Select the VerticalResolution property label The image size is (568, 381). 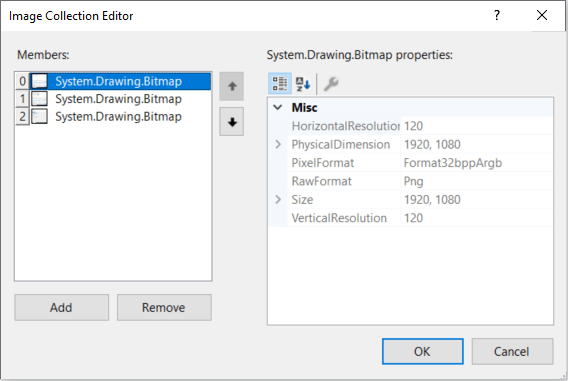(339, 218)
